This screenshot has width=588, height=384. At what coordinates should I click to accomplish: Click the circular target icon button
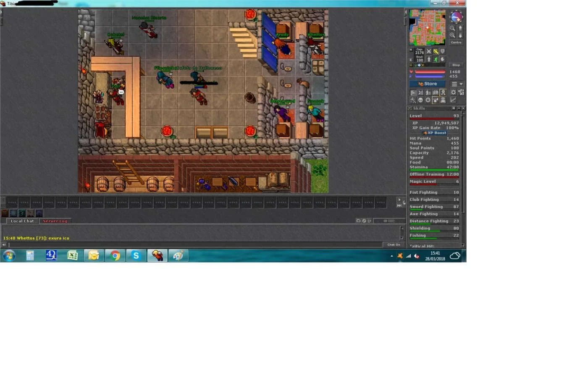coord(428,100)
